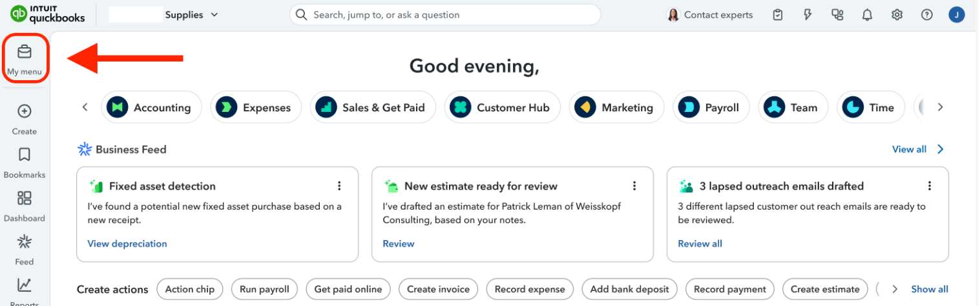Select the Payroll app chip
Viewport: 980px width, 306px height.
[x=711, y=107]
